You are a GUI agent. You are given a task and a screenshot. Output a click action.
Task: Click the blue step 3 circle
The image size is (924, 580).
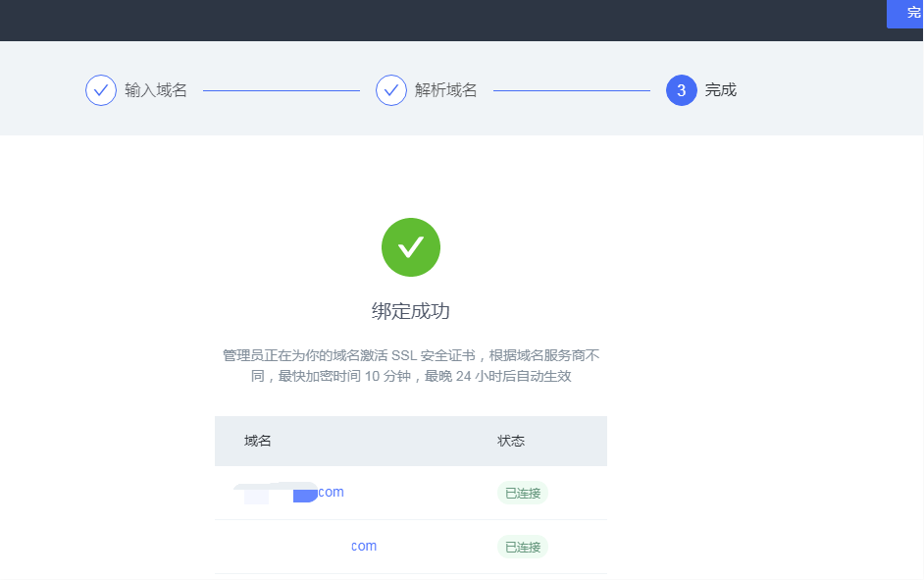coord(682,90)
